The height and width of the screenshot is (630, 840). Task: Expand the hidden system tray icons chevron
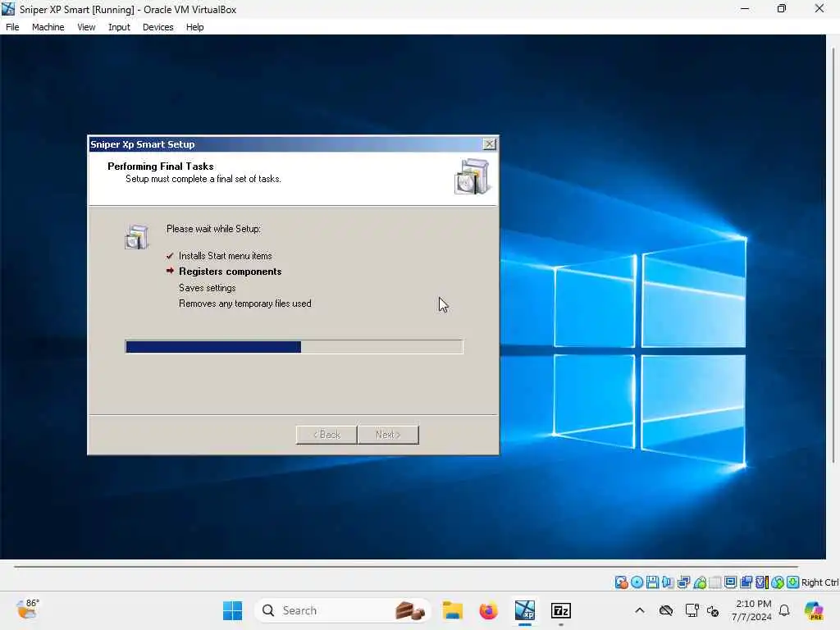click(640, 610)
